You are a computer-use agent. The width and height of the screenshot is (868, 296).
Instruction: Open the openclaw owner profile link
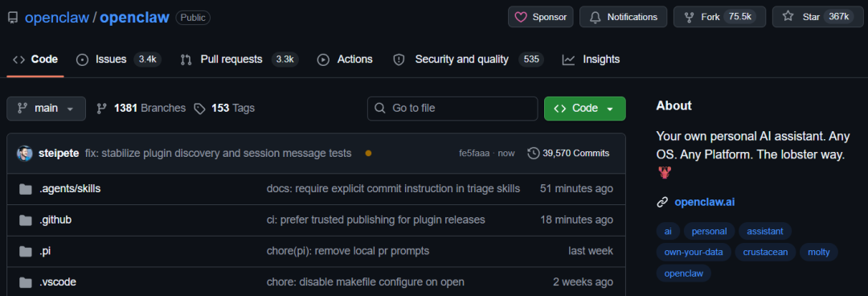tap(56, 17)
